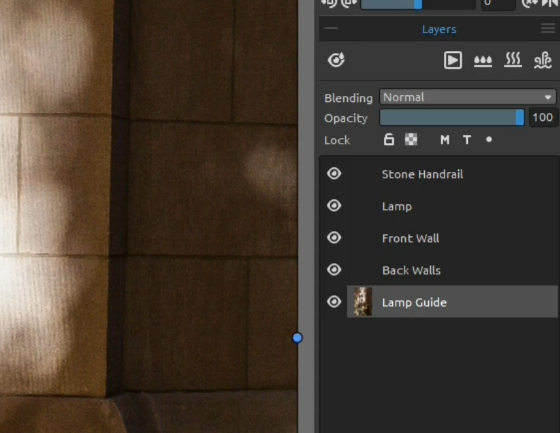Click the dot icon in Lock row

click(489, 140)
